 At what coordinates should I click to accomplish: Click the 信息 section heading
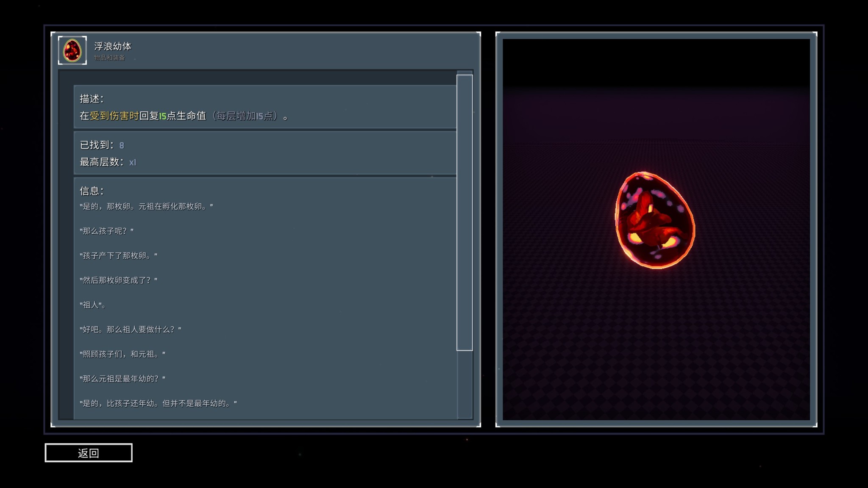coord(92,191)
